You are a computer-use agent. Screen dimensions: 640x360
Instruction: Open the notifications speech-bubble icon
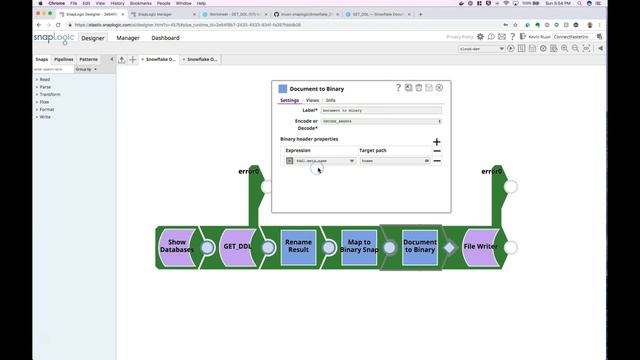click(491, 37)
